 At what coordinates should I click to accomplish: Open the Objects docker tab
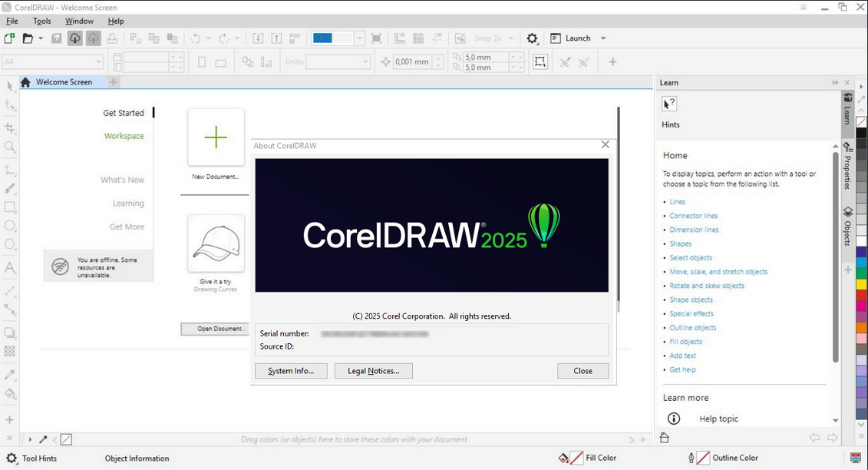847,227
